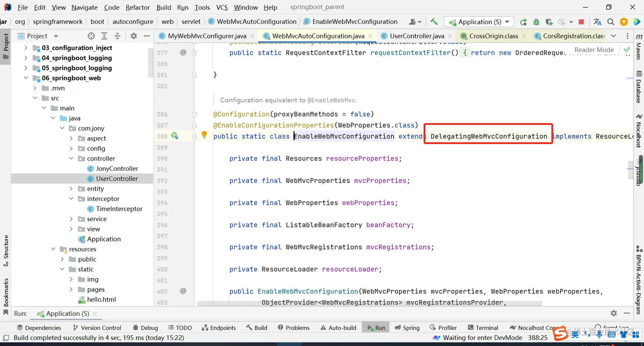Collapse the 06_springboot_web module
Screen dimensions: 644x346
(26, 78)
